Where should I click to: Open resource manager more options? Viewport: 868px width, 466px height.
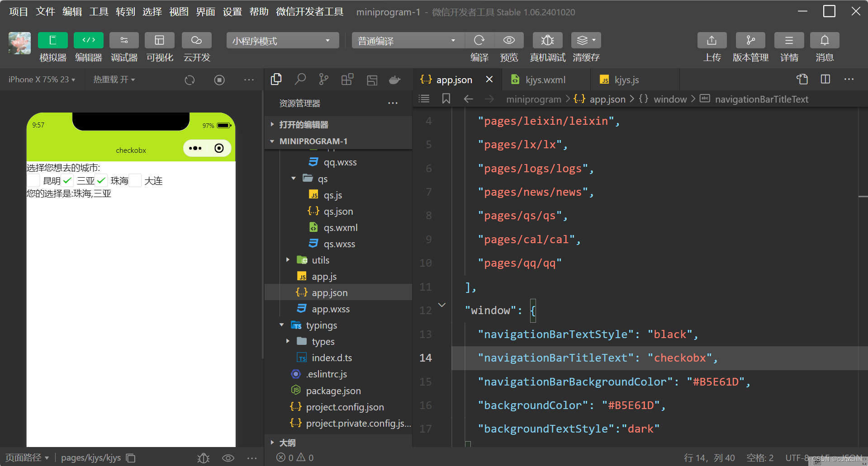coord(393,103)
